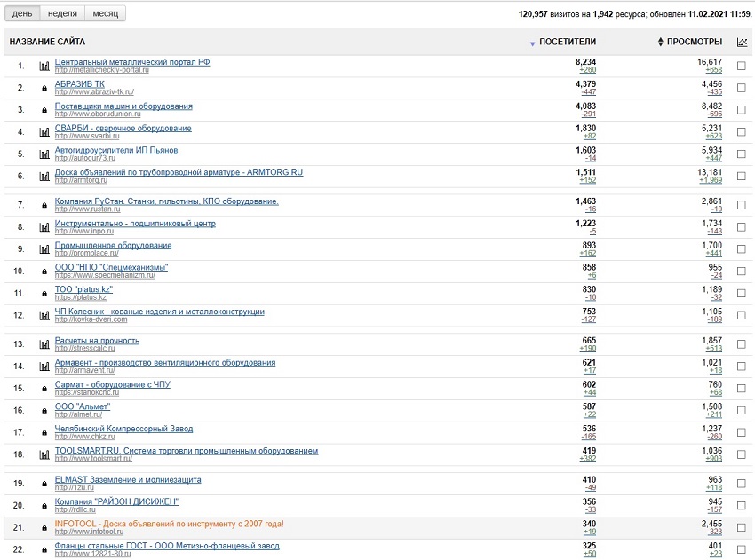The height and width of the screenshot is (560, 755).
Task: Open Фланцы стальные ГОСТ site link
Action: tap(167, 546)
